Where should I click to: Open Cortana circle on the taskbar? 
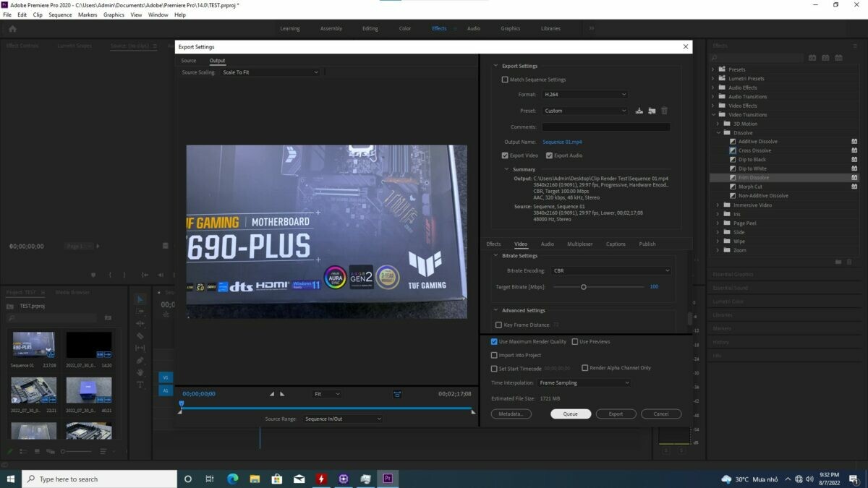188,479
